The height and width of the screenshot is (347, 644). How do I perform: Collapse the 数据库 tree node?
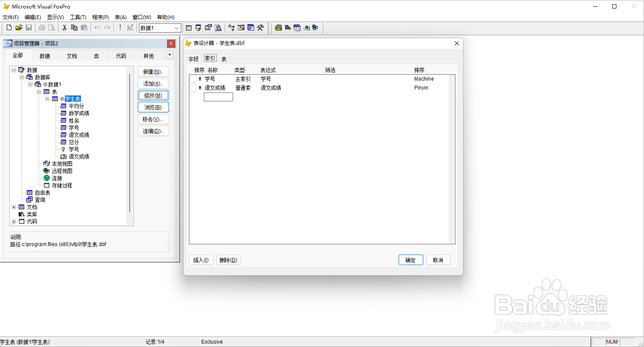[x=22, y=77]
